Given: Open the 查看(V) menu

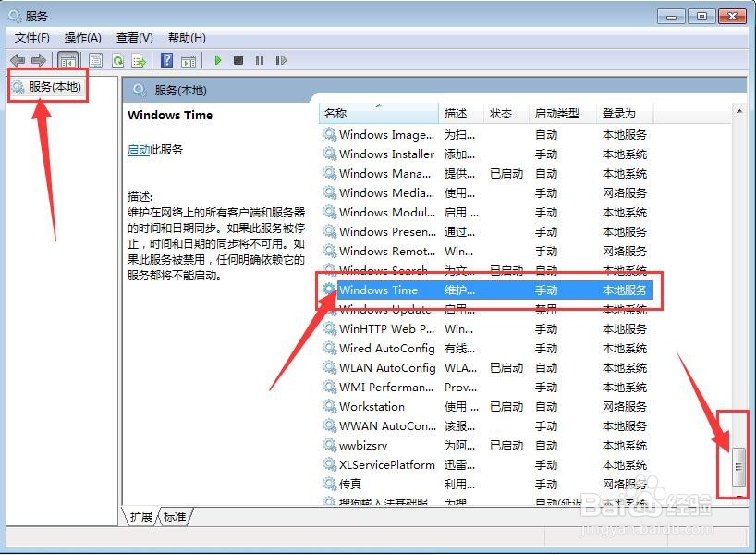Looking at the screenshot, I should pos(135,38).
